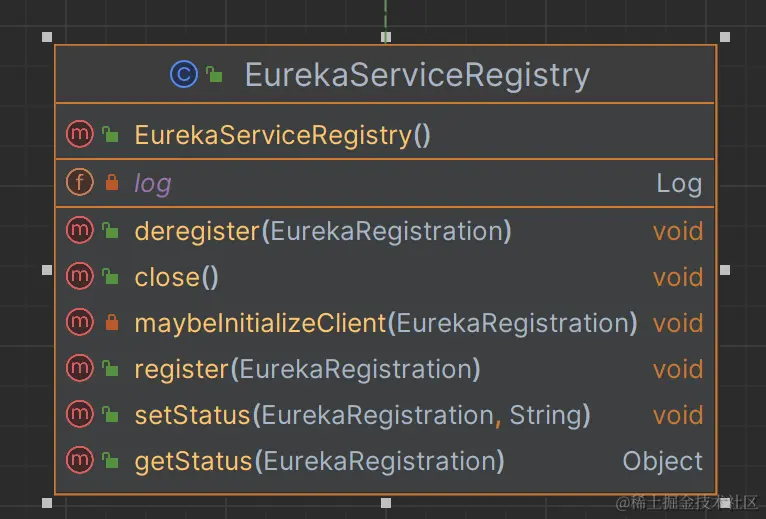This screenshot has width=766, height=519.
Task: Click the void return type of deregister
Action: (678, 231)
